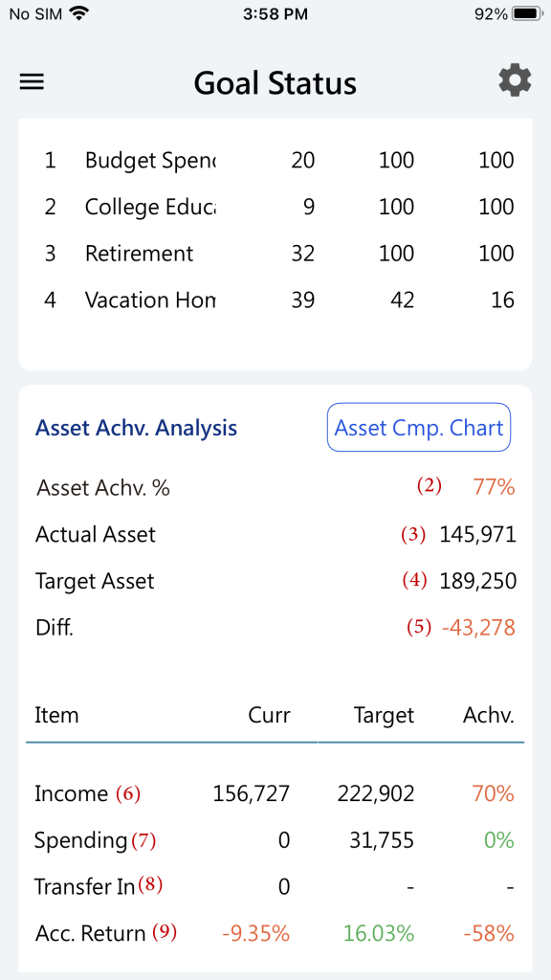Select the Income row
This screenshot has height=980, width=551.
click(x=275, y=793)
